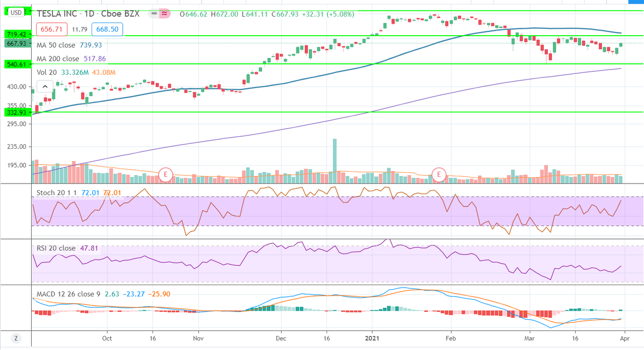Click the volume MA value 43.08M
The height and width of the screenshot is (350, 644).
(104, 72)
